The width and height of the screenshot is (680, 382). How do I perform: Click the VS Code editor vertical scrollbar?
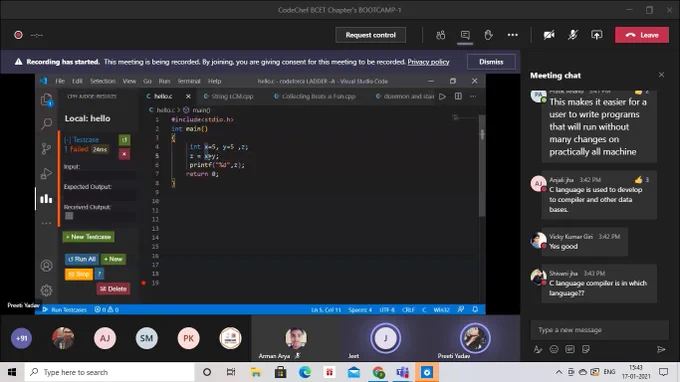(x=482, y=165)
